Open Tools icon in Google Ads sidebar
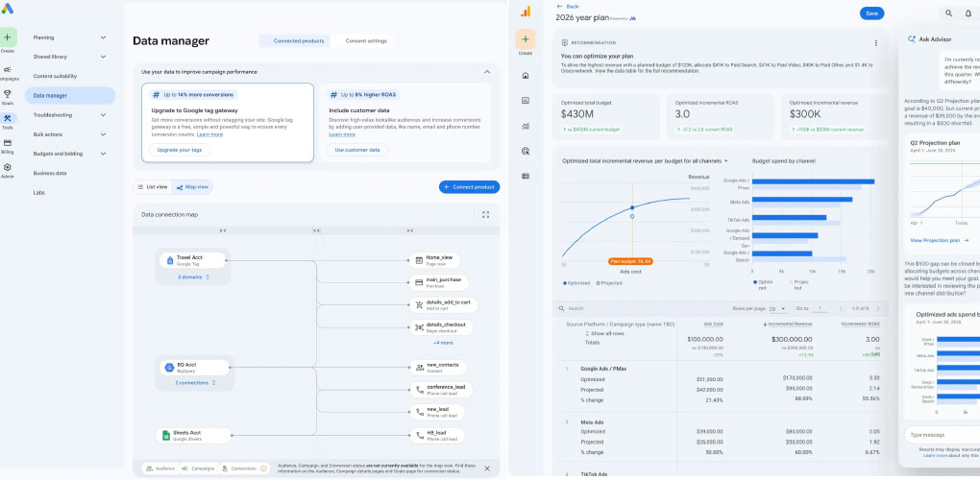 (8, 120)
